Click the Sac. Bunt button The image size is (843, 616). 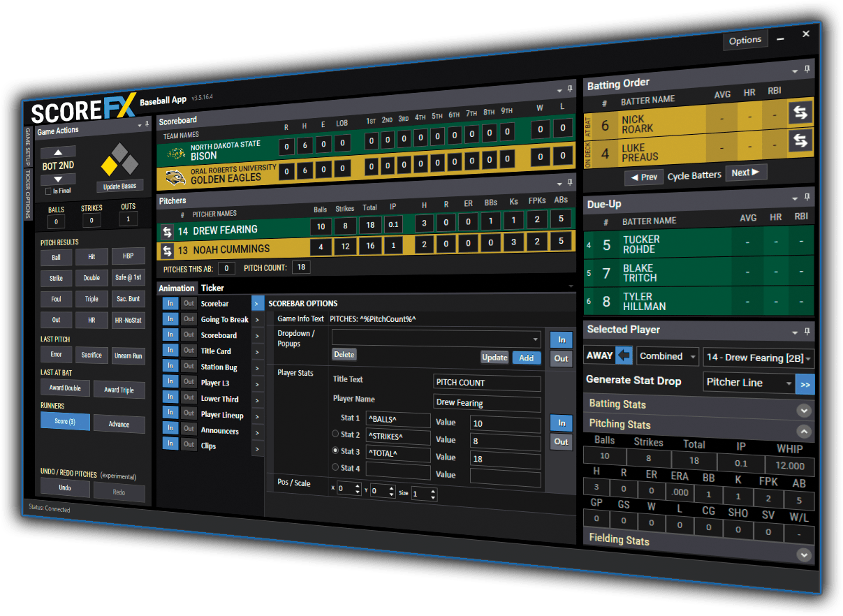(x=128, y=299)
